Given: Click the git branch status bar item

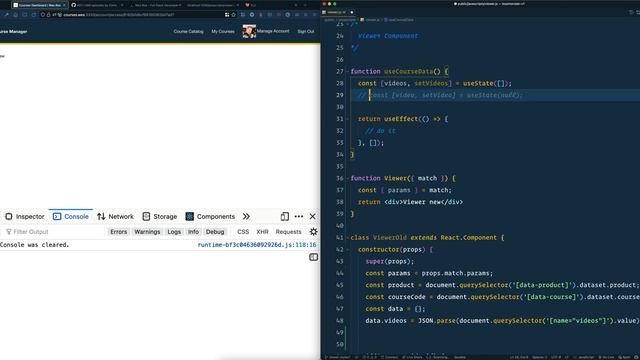Looking at the screenshot, I should point(338,357).
